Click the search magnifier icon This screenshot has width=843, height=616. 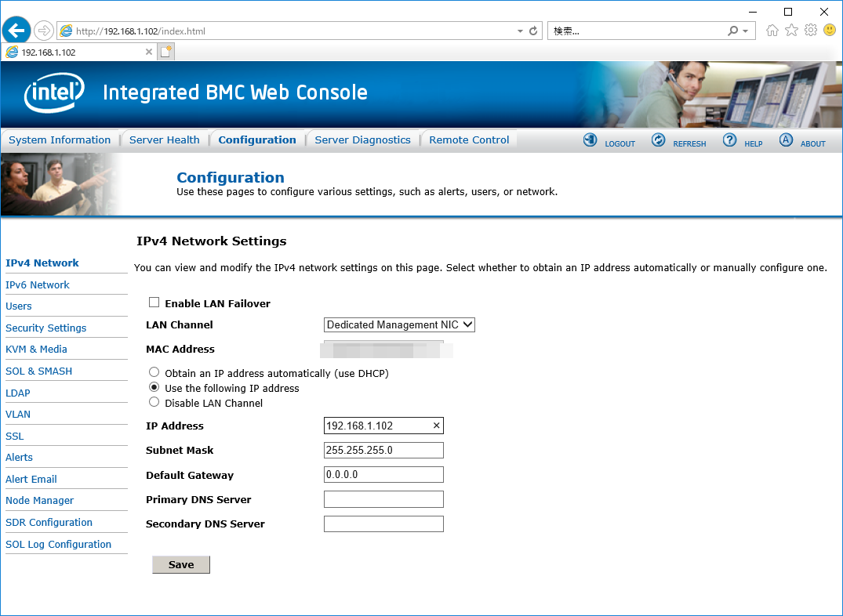coord(732,31)
